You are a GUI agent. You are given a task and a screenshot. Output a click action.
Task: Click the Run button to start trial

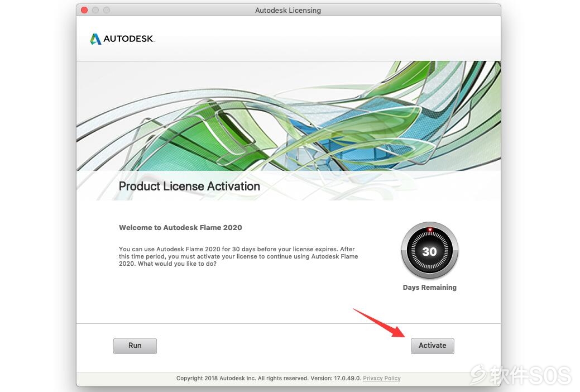(135, 346)
